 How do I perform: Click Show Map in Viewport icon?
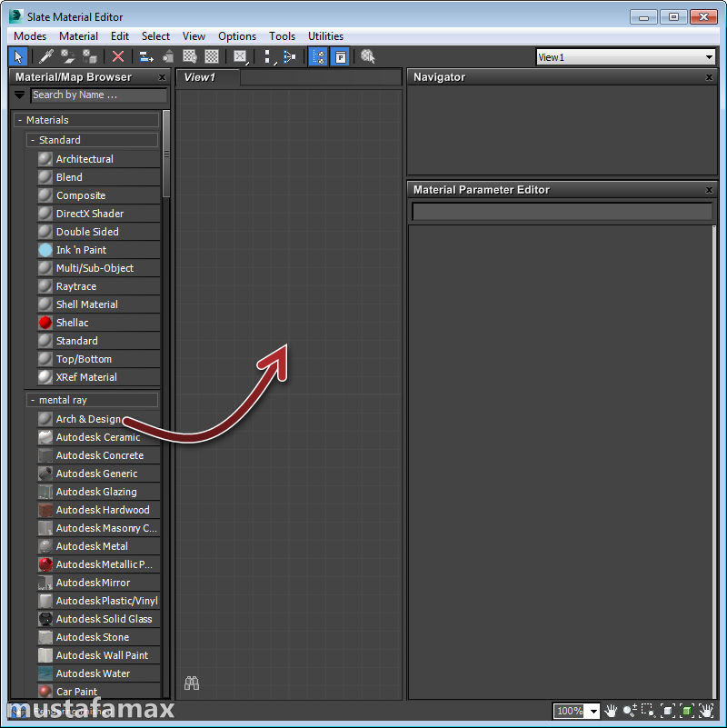[x=190, y=56]
